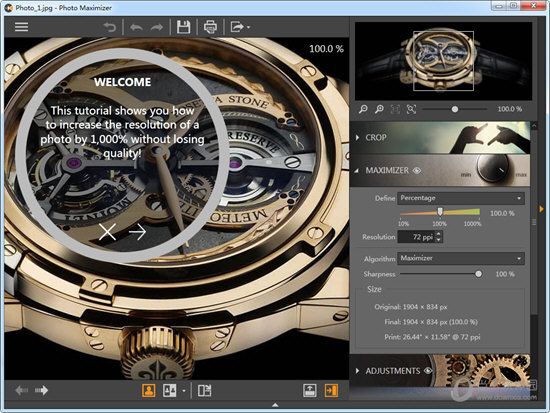Fit image to window icon

coord(395,109)
